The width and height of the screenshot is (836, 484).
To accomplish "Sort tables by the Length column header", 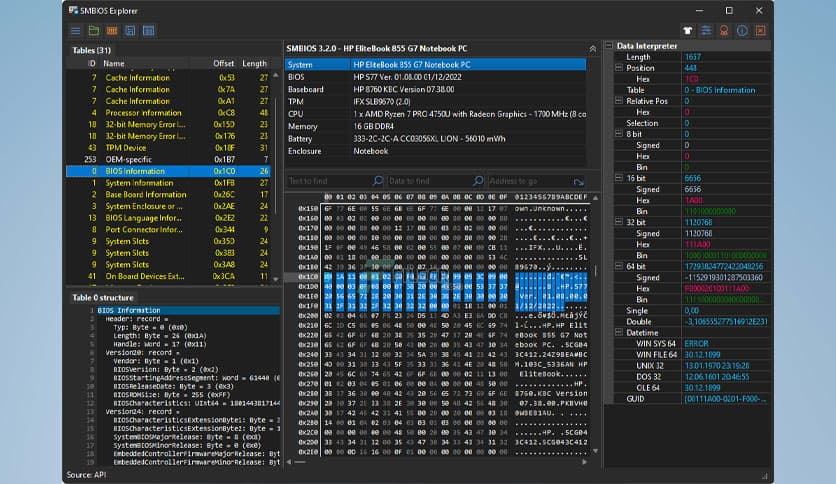I will point(254,63).
